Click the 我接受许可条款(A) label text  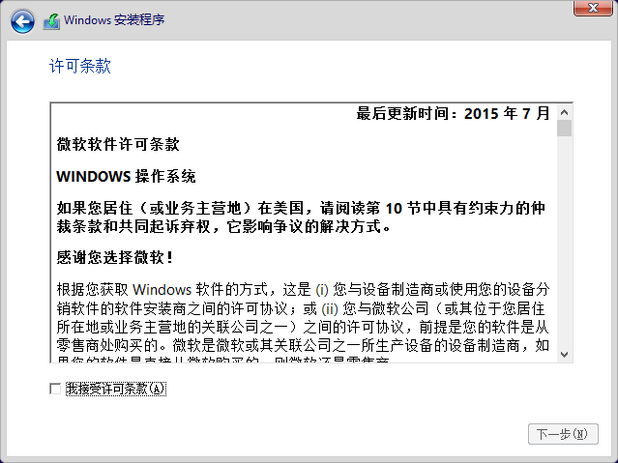(x=116, y=389)
